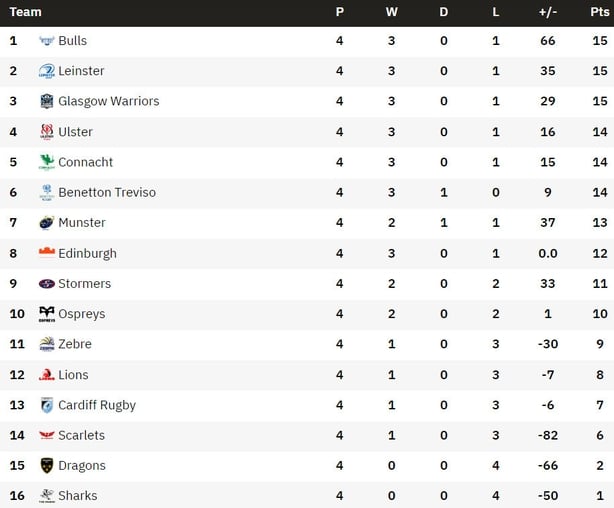Sort by the +/- column header
This screenshot has height=508, width=614.
click(547, 12)
